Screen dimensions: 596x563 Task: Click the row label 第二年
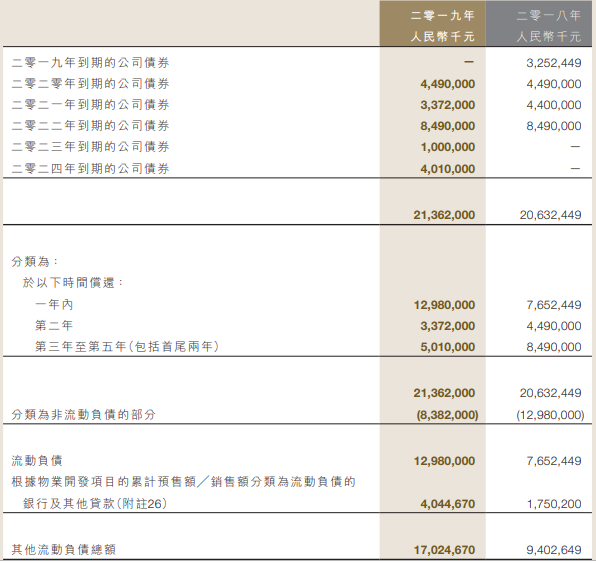pos(54,325)
